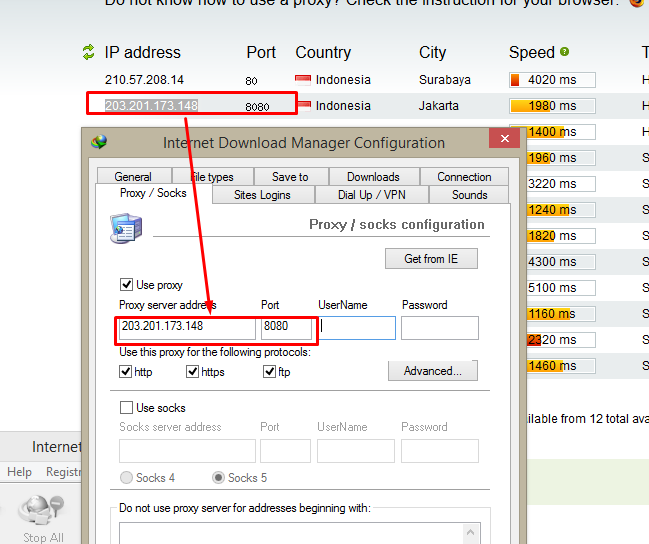Click Indonesia in the Jakarta row
The height and width of the screenshot is (544, 649).
click(x=343, y=106)
